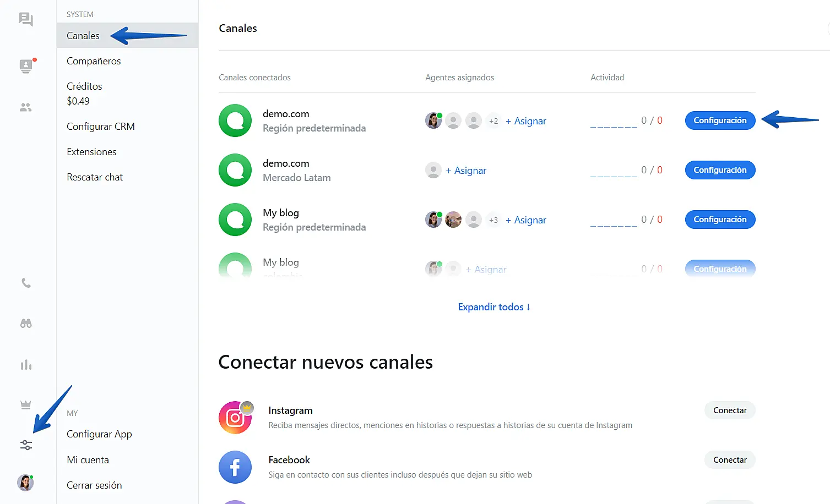
Task: Click the second photo avatar in the My blog Región predeterminada row
Action: coord(453,220)
